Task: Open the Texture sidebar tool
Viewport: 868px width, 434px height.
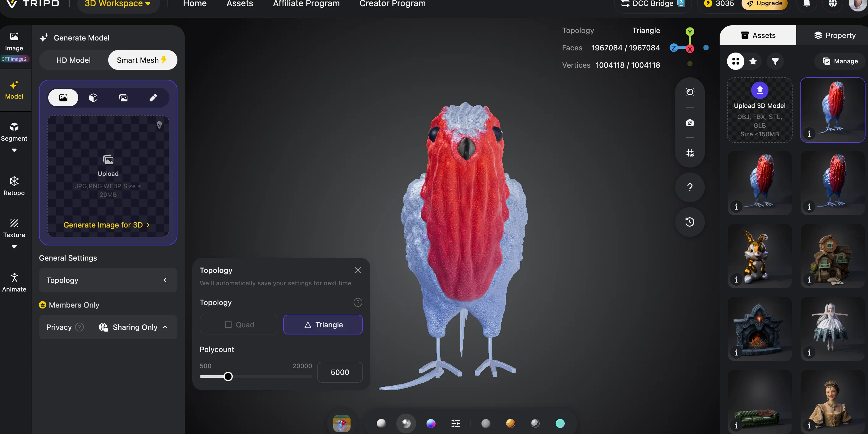Action: click(x=14, y=228)
